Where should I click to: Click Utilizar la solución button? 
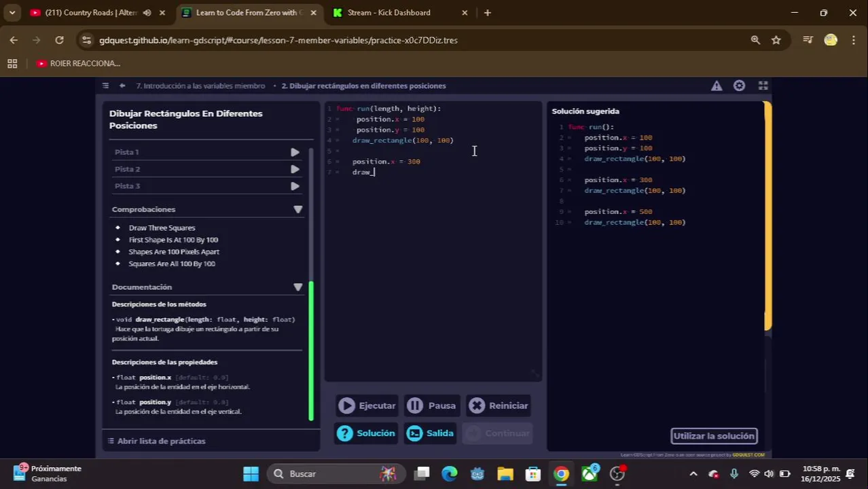(x=714, y=436)
